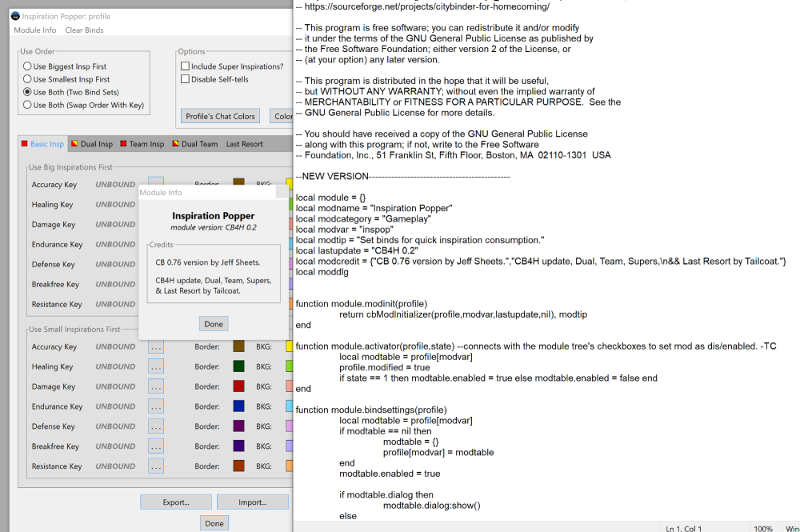
Task: Click the Profile's Chat Colors button
Action: click(220, 116)
